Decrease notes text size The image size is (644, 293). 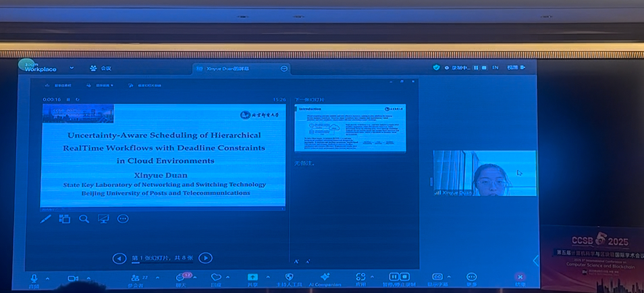pyautogui.click(x=308, y=261)
